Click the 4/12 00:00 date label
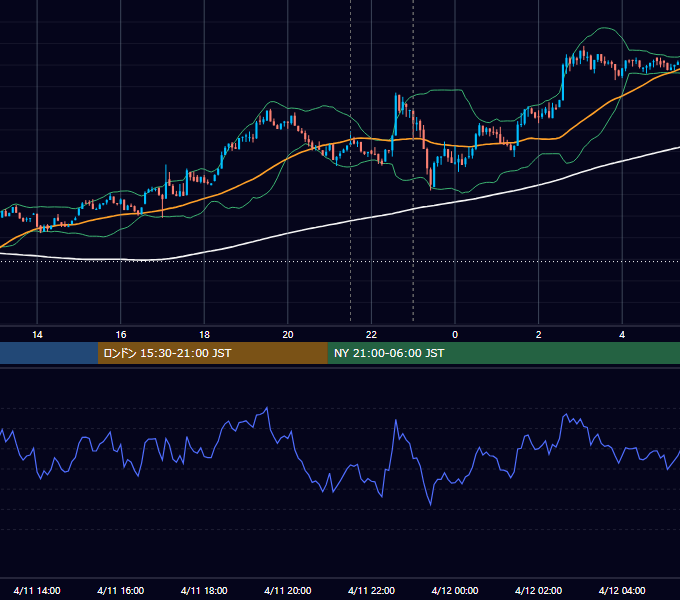Screen dimensions: 680x600 [455, 590]
